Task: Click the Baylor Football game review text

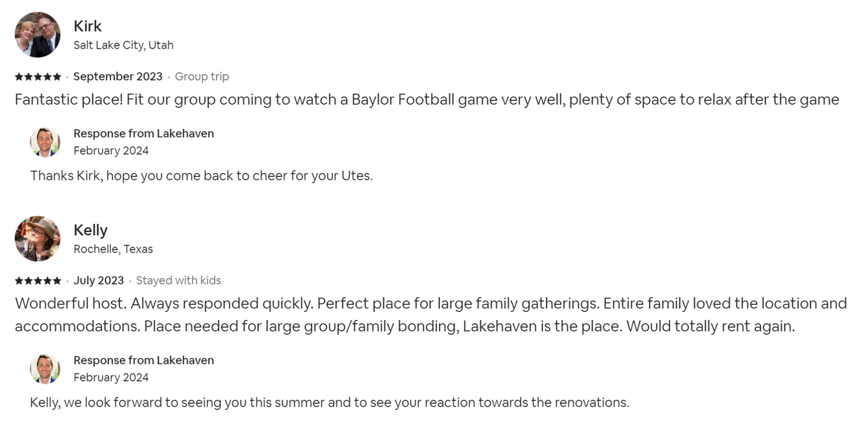Action: [426, 100]
